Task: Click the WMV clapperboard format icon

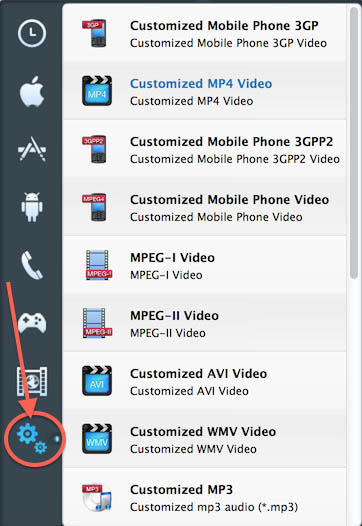Action: click(x=97, y=439)
